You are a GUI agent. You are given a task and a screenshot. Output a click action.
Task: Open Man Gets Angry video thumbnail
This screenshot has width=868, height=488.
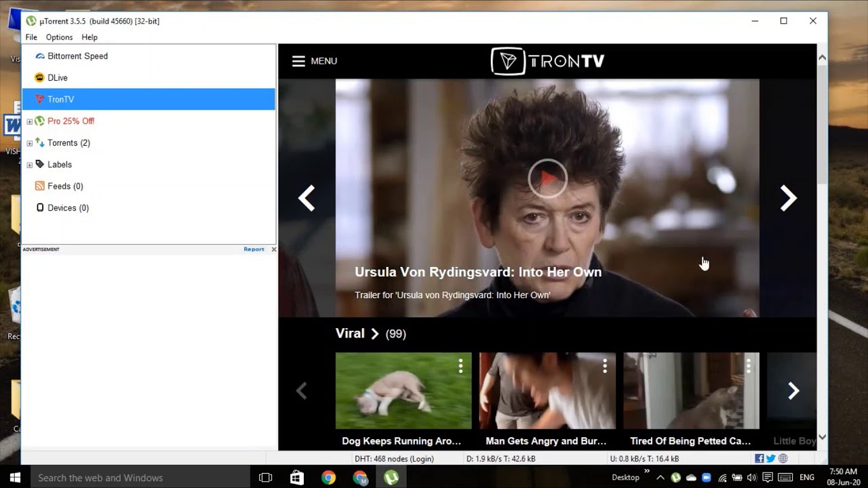pos(547,390)
